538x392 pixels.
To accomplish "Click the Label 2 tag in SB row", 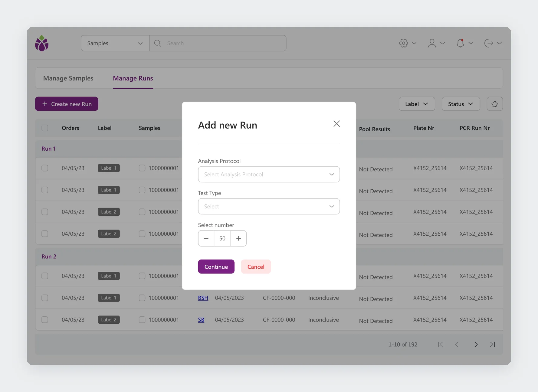I will (x=109, y=320).
